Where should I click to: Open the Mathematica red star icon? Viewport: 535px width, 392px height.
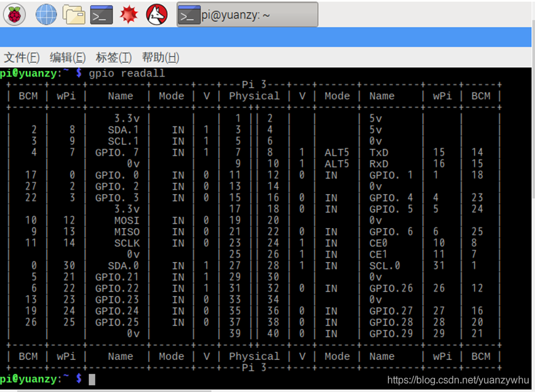tap(129, 14)
